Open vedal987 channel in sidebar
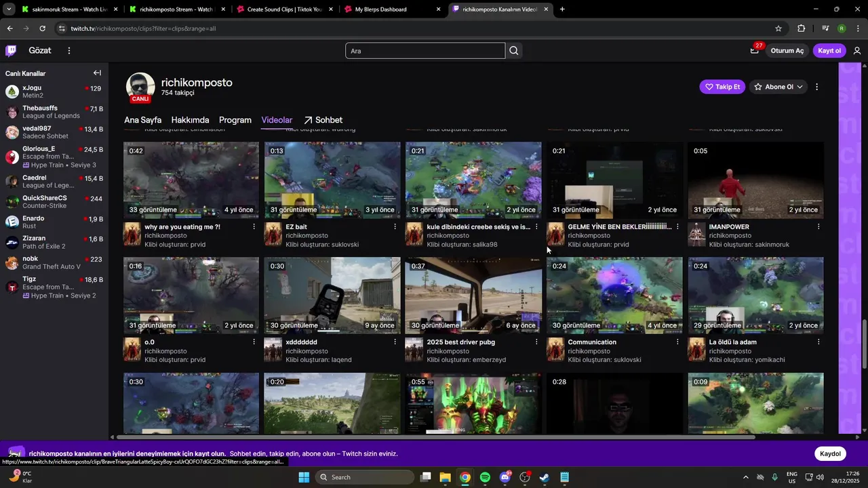 tap(54, 132)
